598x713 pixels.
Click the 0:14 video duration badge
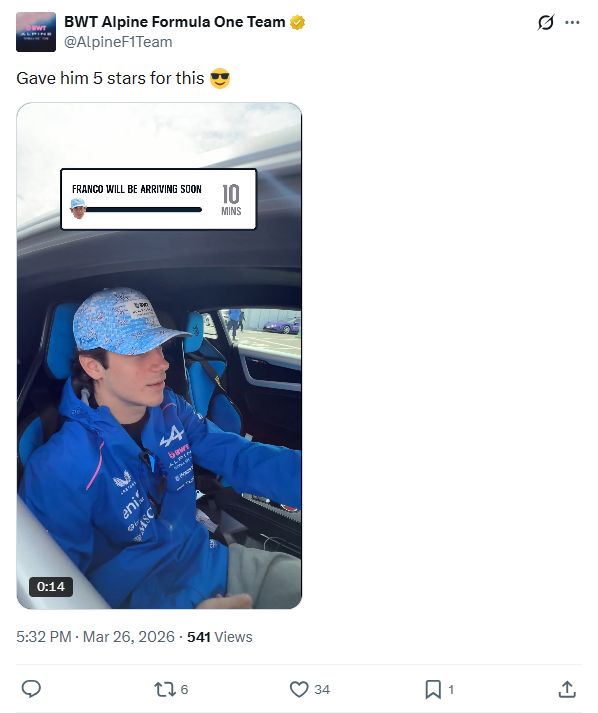point(51,587)
